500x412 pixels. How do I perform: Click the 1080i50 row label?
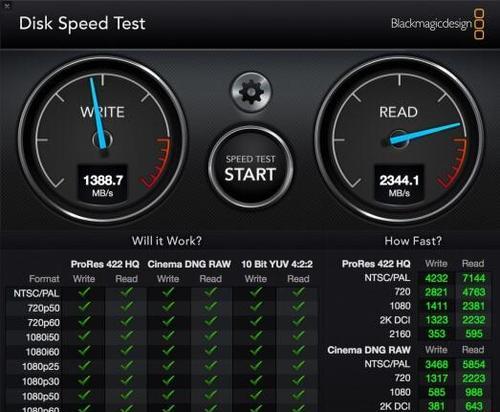pyautogui.click(x=43, y=337)
